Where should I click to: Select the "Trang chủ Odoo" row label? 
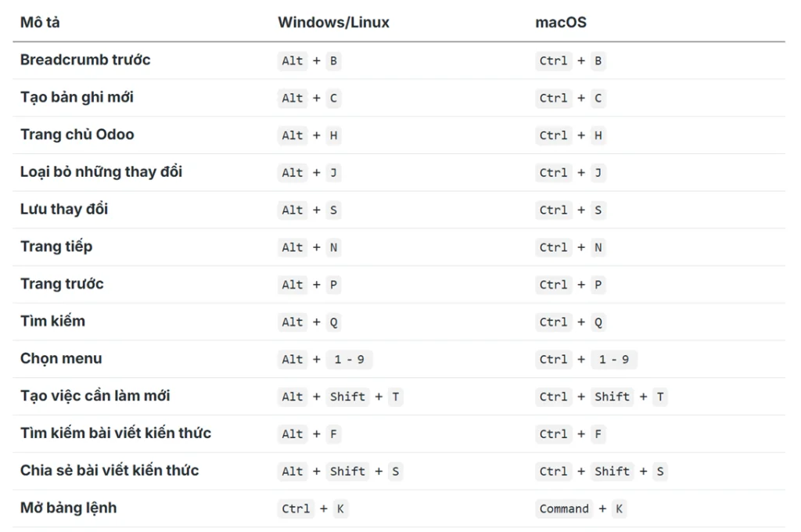(x=77, y=135)
